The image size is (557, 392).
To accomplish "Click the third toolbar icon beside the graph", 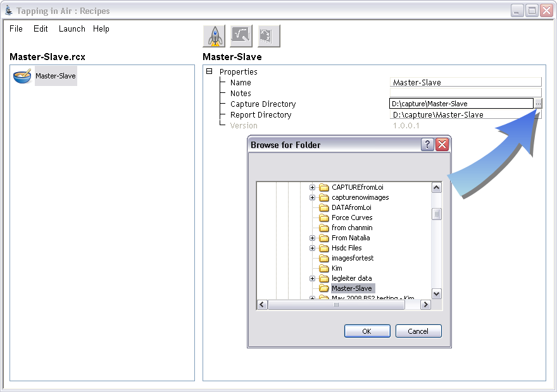I will click(x=268, y=36).
